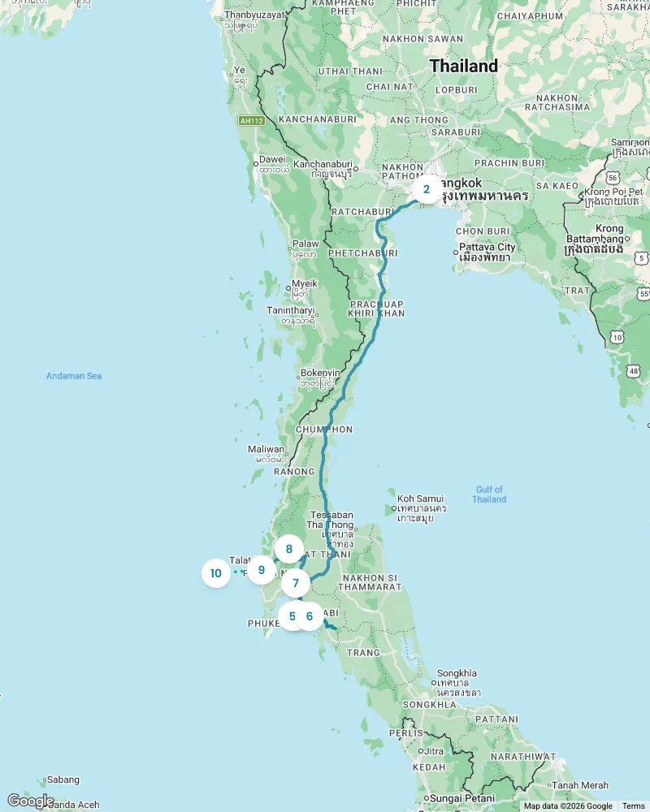Click the route 48 road shield
Screen dimensions: 650x812
pyautogui.click(x=634, y=371)
